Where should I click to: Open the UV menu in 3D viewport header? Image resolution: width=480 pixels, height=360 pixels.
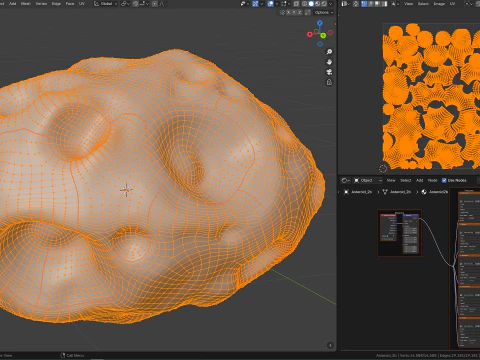point(82,4)
